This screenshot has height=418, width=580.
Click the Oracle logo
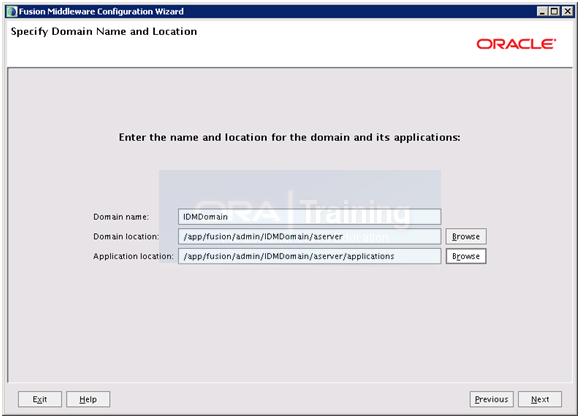[516, 44]
